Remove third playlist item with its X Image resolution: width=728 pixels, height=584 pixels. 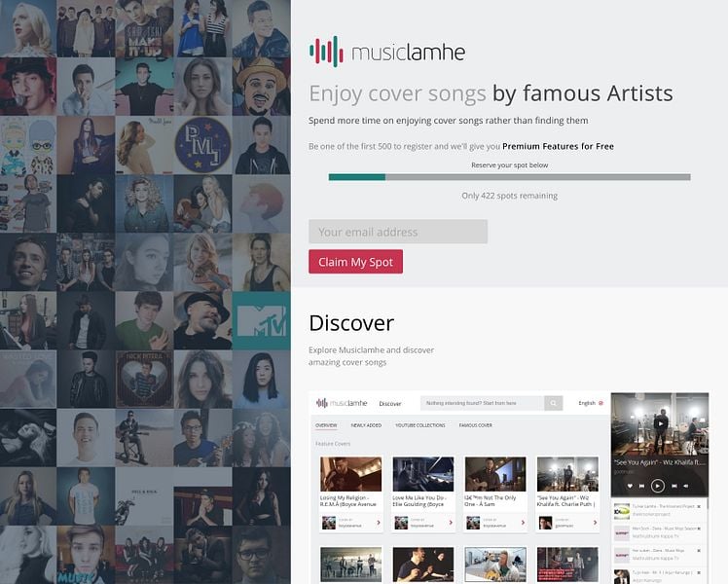(x=699, y=551)
